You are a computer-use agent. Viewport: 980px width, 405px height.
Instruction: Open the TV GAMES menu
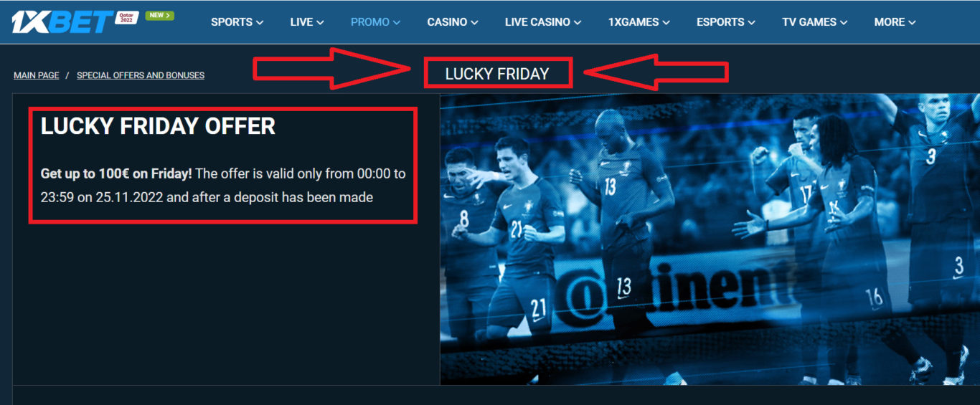pyautogui.click(x=815, y=22)
